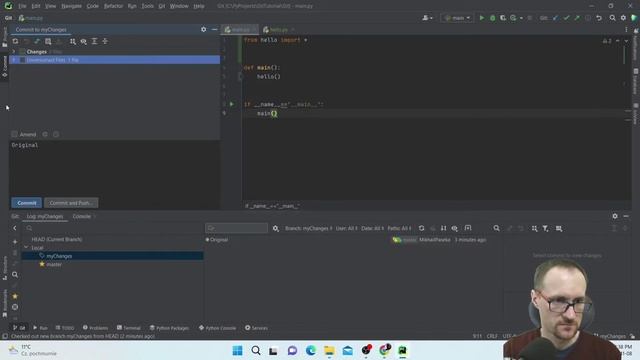
Task: Click the star favorite icon in Git sidebar
Action: 15,296
